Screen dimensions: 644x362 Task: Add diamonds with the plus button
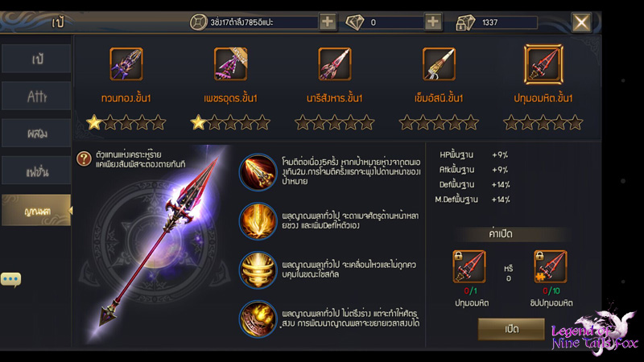432,22
